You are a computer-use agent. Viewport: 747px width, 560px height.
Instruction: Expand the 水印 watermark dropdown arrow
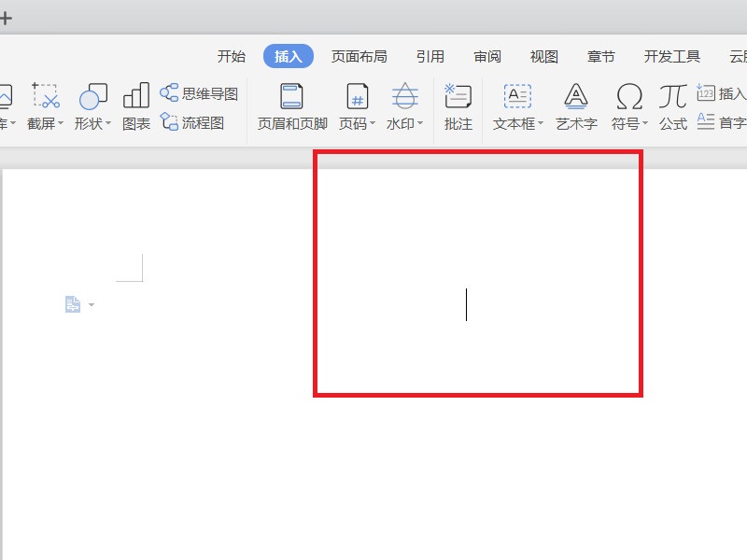pos(419,123)
